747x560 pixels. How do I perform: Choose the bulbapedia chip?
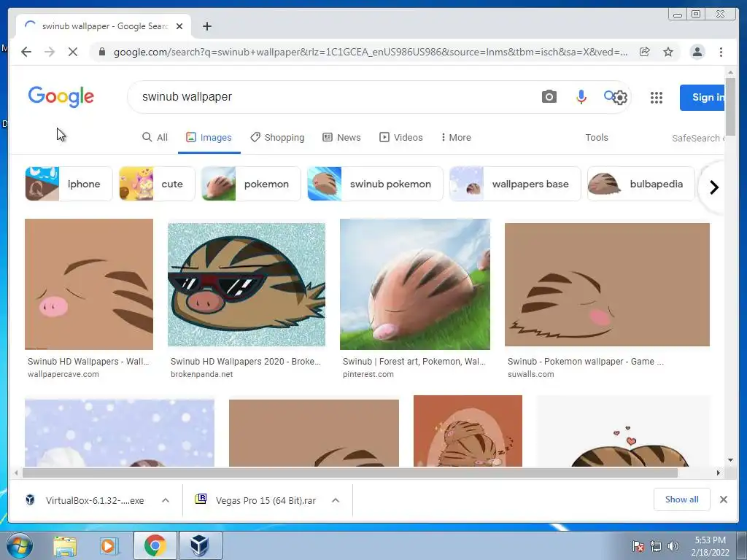pos(640,184)
